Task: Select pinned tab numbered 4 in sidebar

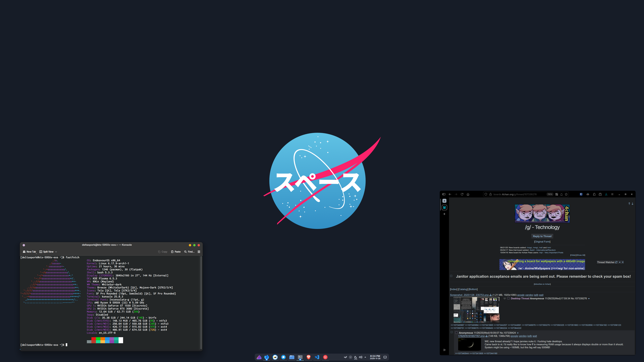Action: click(444, 201)
